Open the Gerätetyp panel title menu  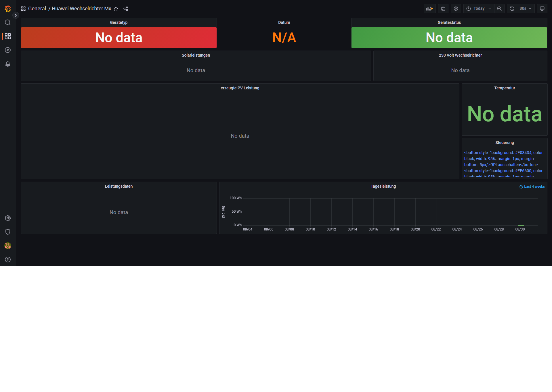point(119,22)
